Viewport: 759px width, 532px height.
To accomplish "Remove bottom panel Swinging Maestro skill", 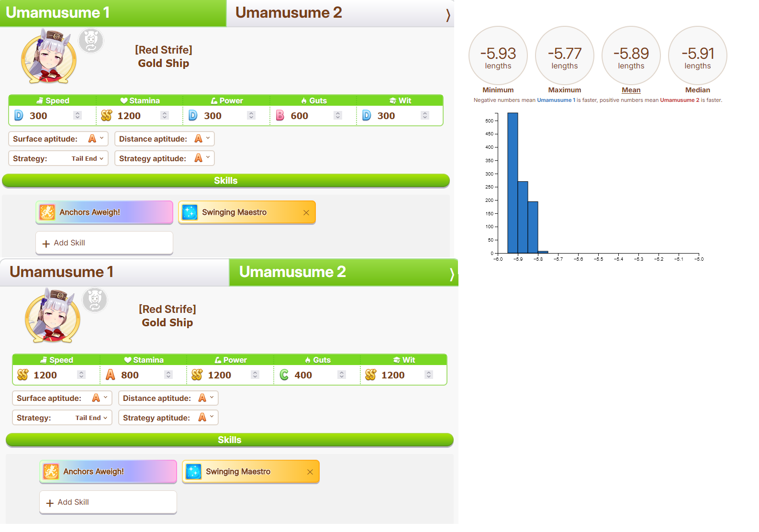I will 310,472.
